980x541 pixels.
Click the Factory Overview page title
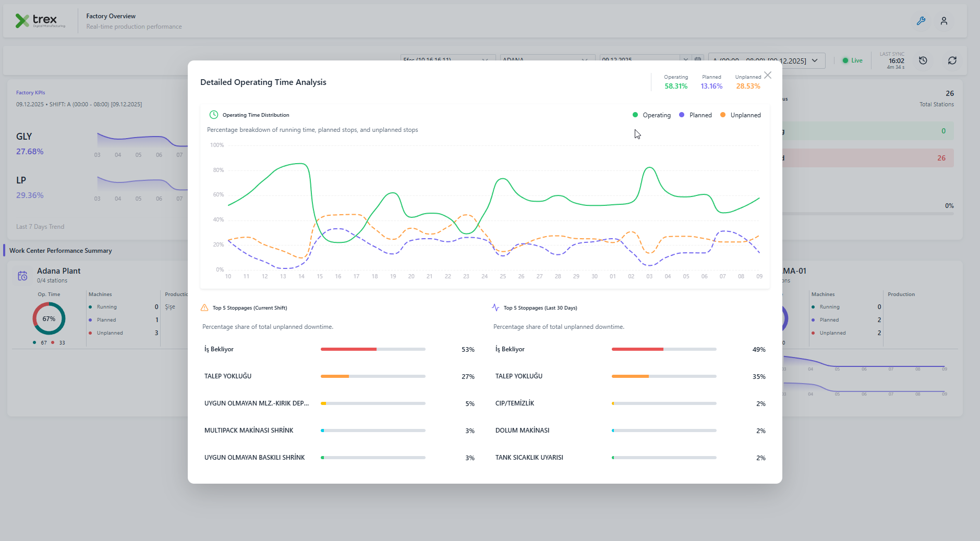tap(111, 16)
